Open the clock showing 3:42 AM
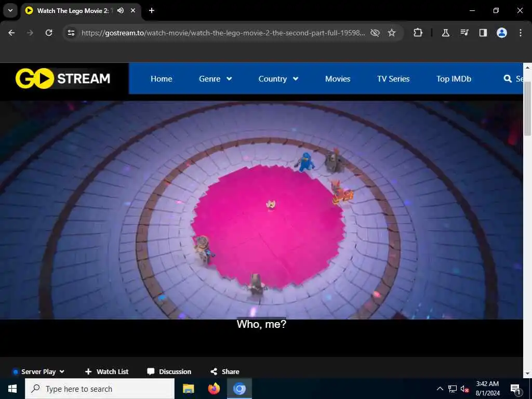Image resolution: width=532 pixels, height=399 pixels. (x=487, y=389)
